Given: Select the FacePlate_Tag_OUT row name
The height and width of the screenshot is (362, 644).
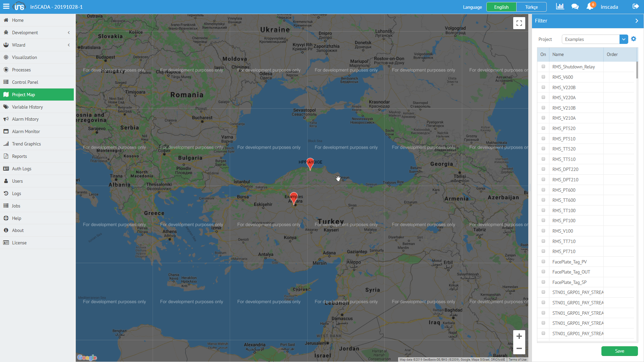Looking at the screenshot, I should point(571,272).
